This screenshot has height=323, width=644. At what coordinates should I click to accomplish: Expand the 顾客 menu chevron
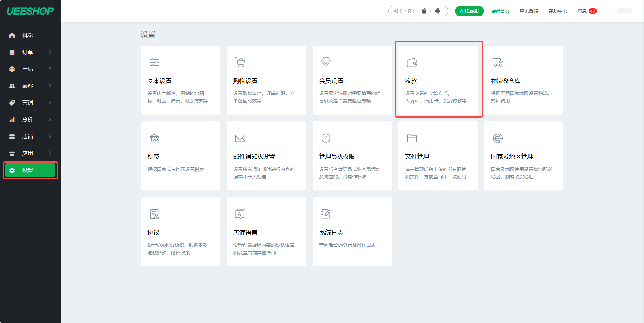pyautogui.click(x=50, y=86)
